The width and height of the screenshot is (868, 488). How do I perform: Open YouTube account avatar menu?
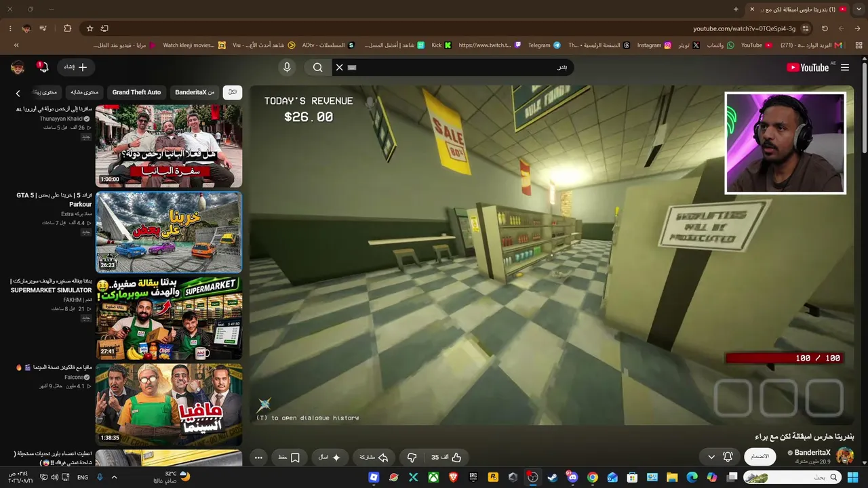18,67
